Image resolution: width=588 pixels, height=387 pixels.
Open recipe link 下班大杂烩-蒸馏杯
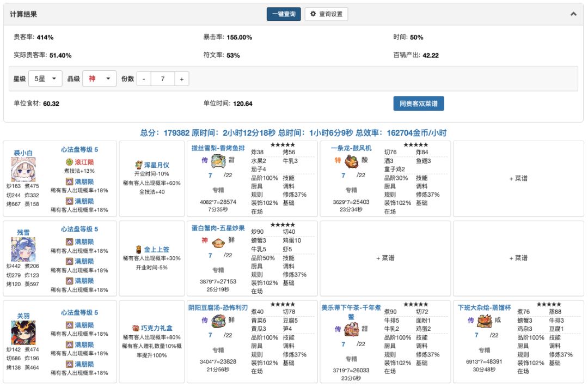[484, 307]
